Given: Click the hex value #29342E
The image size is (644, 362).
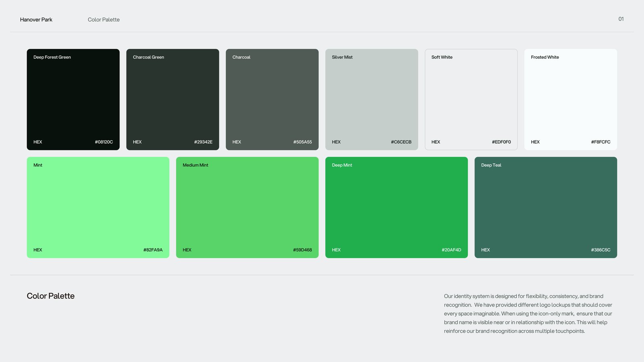Looking at the screenshot, I should 203,142.
